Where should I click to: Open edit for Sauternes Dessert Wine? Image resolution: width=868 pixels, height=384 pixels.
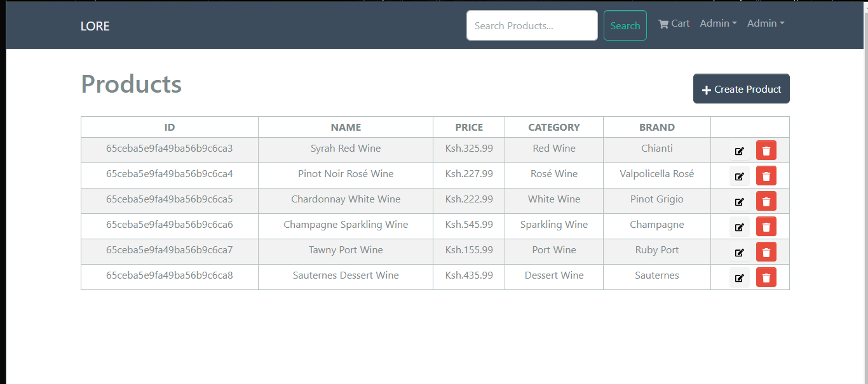click(x=739, y=278)
